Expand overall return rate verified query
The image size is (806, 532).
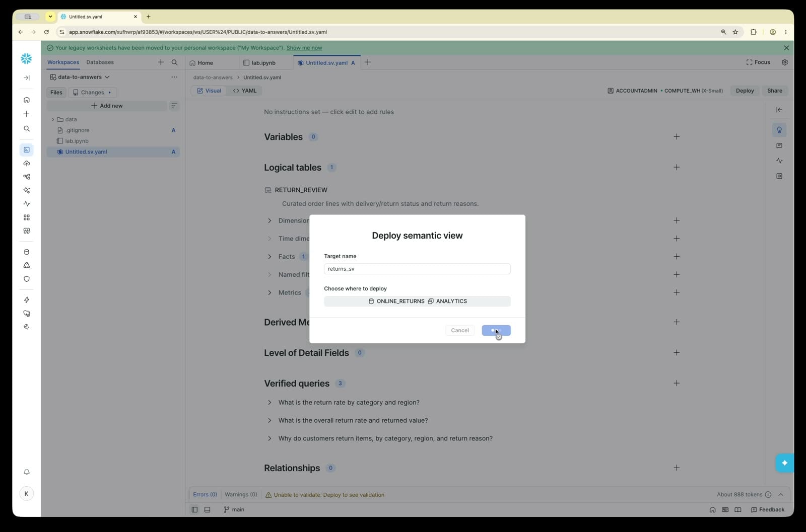(x=270, y=421)
